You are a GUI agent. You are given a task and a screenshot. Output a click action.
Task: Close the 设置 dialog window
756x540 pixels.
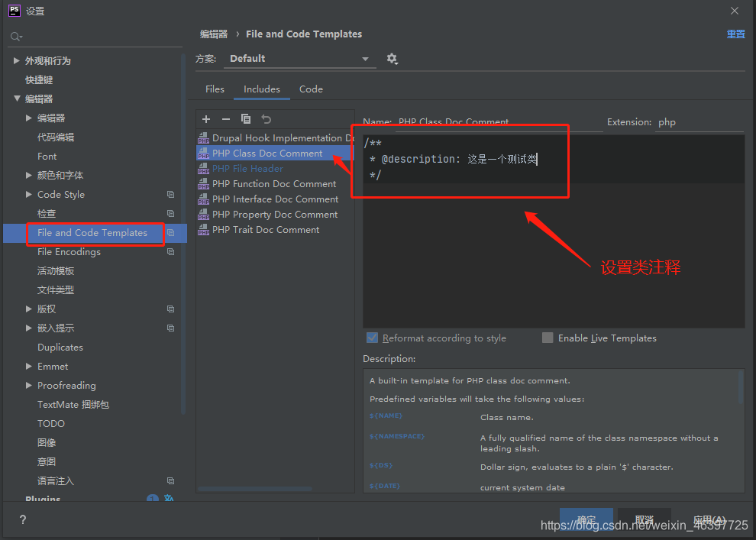[x=735, y=11]
